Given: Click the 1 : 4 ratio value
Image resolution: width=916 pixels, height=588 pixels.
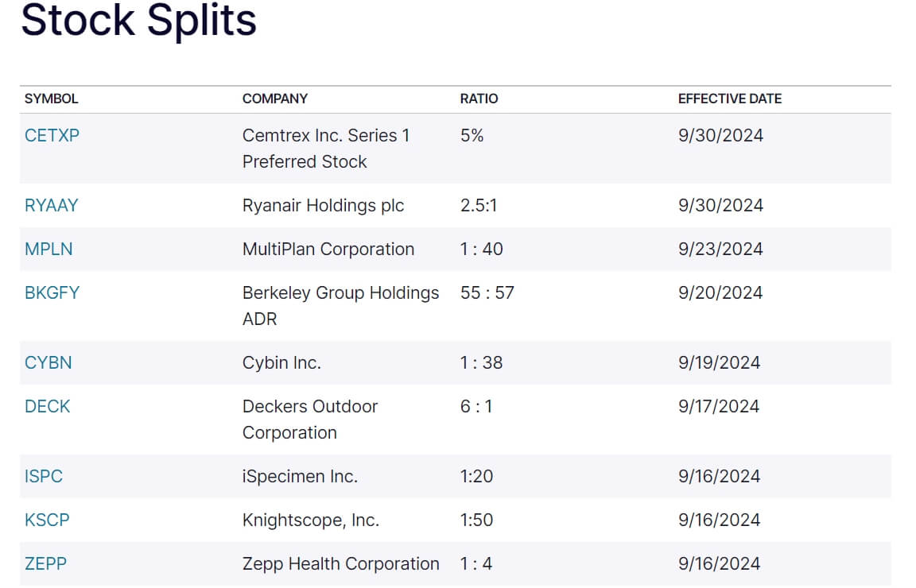Looking at the screenshot, I should pyautogui.click(x=476, y=564).
